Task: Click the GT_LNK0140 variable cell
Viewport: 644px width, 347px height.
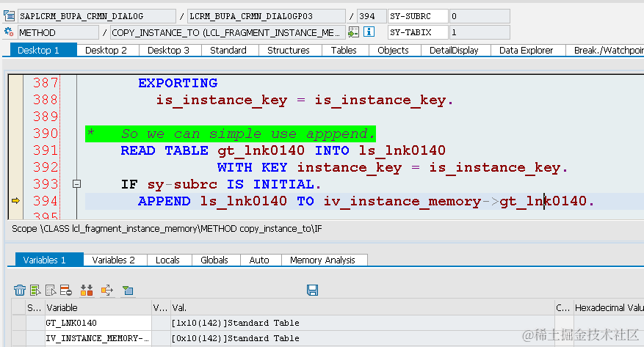Action: coord(98,323)
